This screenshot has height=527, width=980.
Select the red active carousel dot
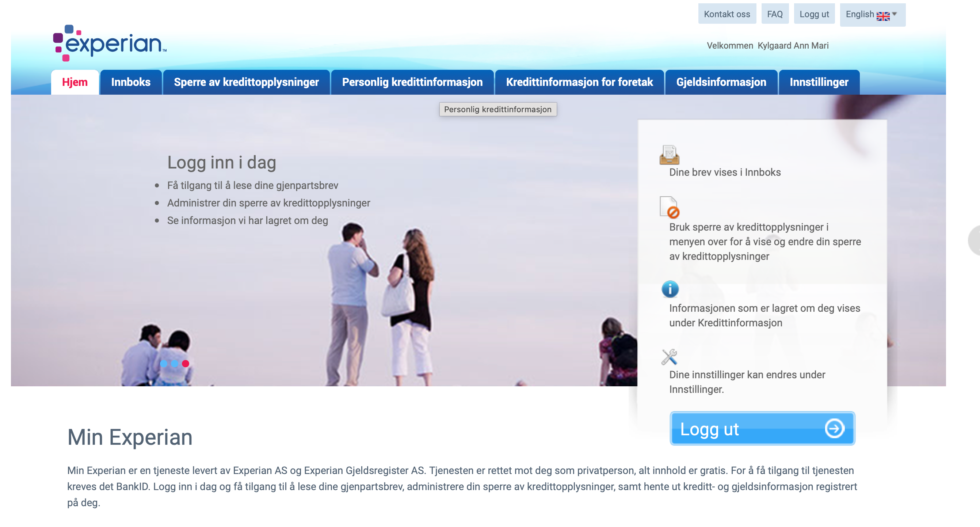click(185, 363)
